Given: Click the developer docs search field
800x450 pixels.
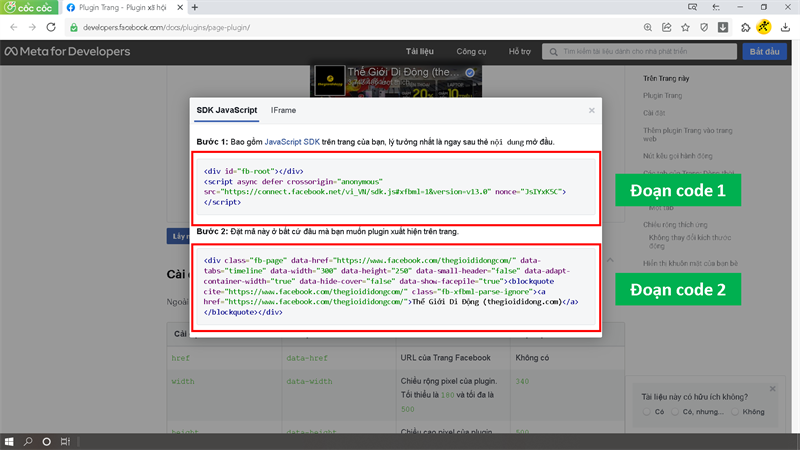Looking at the screenshot, I should click(x=639, y=52).
